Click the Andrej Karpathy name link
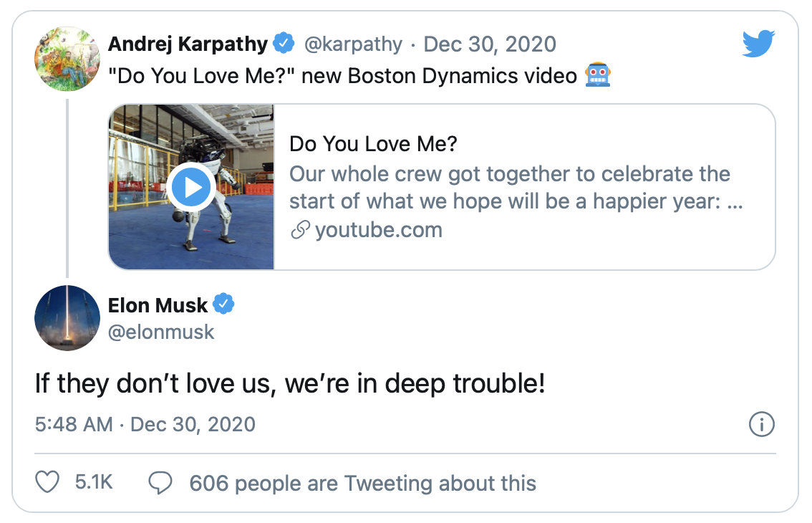812x523 pixels. [x=188, y=44]
